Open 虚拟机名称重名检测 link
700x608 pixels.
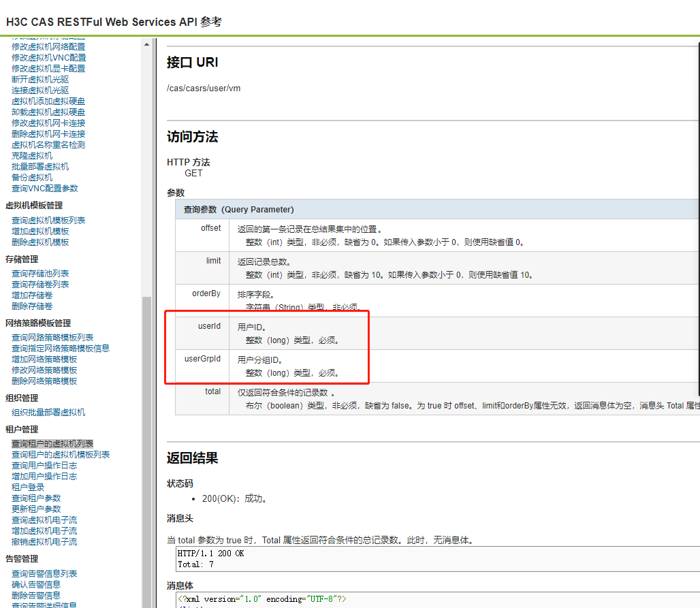coord(48,144)
